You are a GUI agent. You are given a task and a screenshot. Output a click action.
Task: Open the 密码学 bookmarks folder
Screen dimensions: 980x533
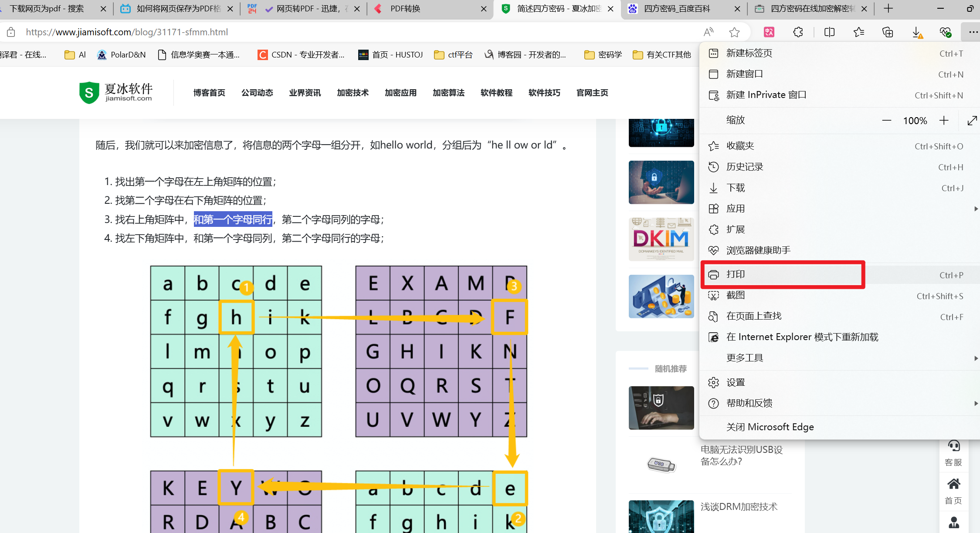point(604,54)
